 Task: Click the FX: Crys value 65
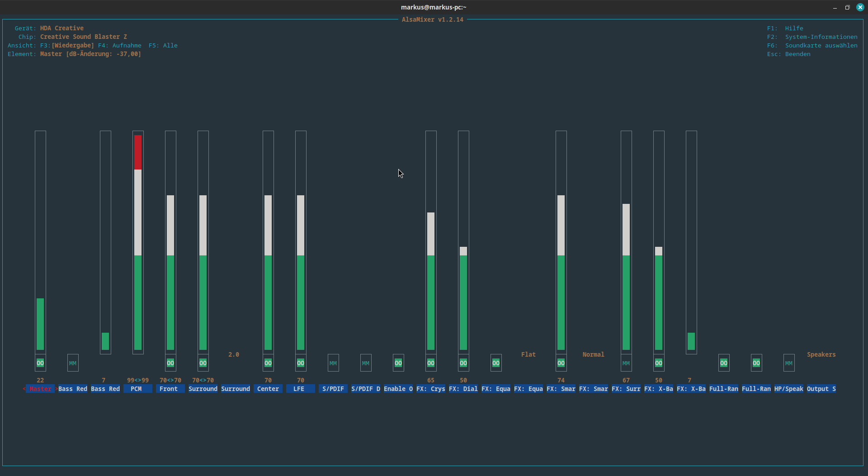pyautogui.click(x=431, y=380)
